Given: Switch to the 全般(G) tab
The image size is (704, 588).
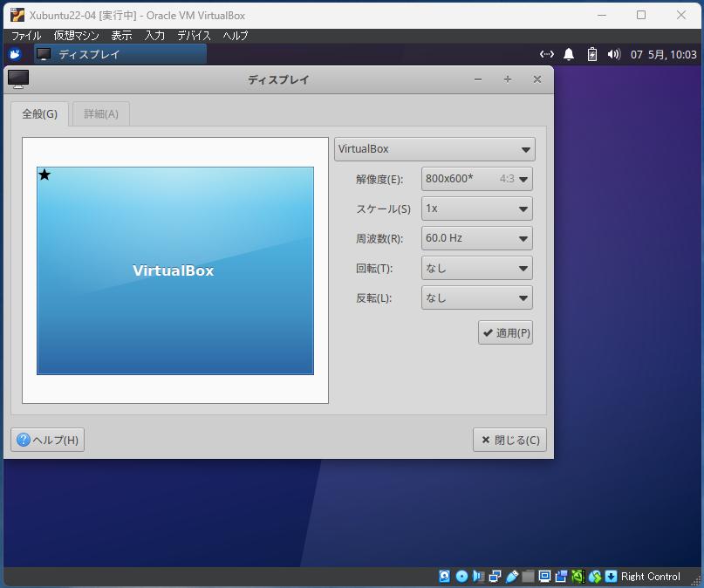Looking at the screenshot, I should 39,114.
